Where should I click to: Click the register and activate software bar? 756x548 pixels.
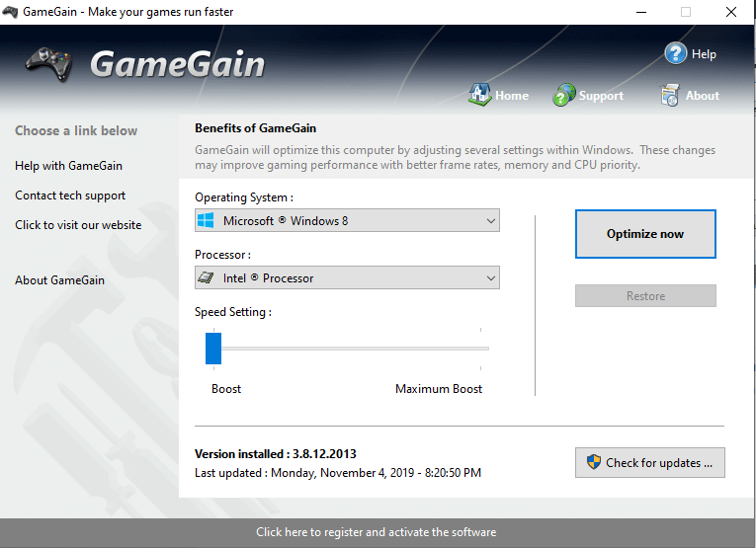pos(377,532)
